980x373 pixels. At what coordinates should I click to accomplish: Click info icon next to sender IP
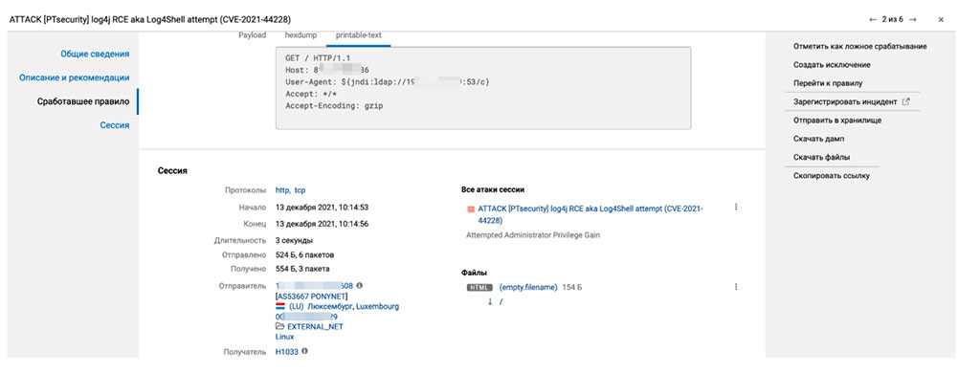pyautogui.click(x=360, y=286)
